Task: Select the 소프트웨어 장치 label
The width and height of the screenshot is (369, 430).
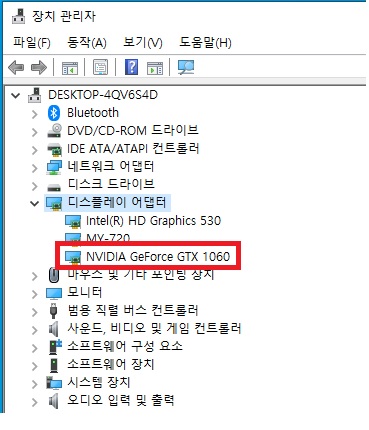Action: pos(111,364)
